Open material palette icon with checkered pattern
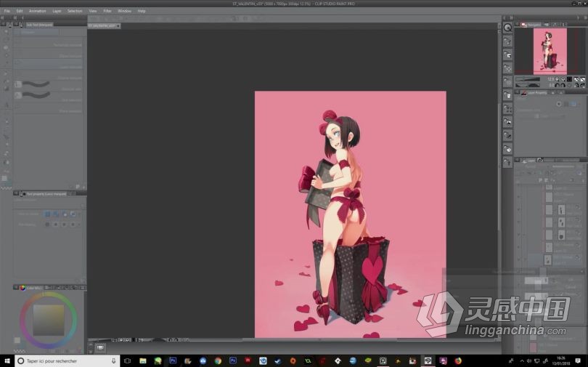 point(507,82)
